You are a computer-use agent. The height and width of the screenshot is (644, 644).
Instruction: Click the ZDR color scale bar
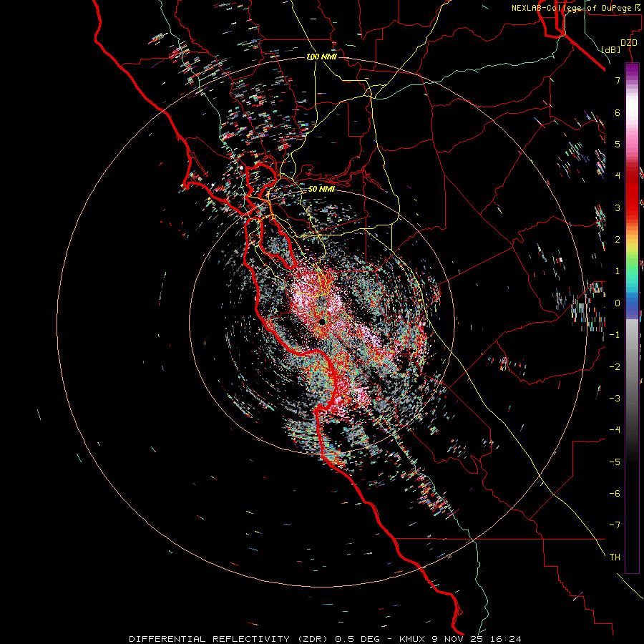click(x=632, y=318)
